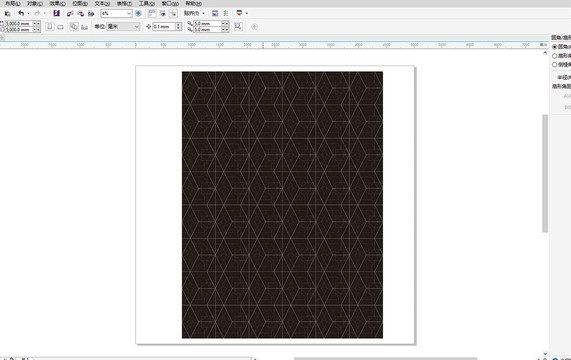Image resolution: width=571 pixels, height=360 pixels.
Task: Open the 窗口 menu
Action: pos(170,4)
